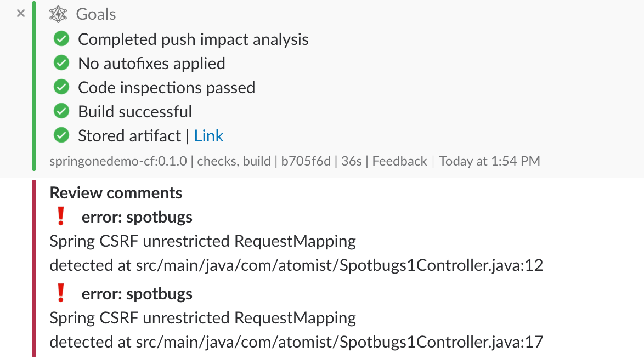644x364 pixels.
Task: Click the Spotbugs1Controller.java:12 file location
Action: click(339, 265)
